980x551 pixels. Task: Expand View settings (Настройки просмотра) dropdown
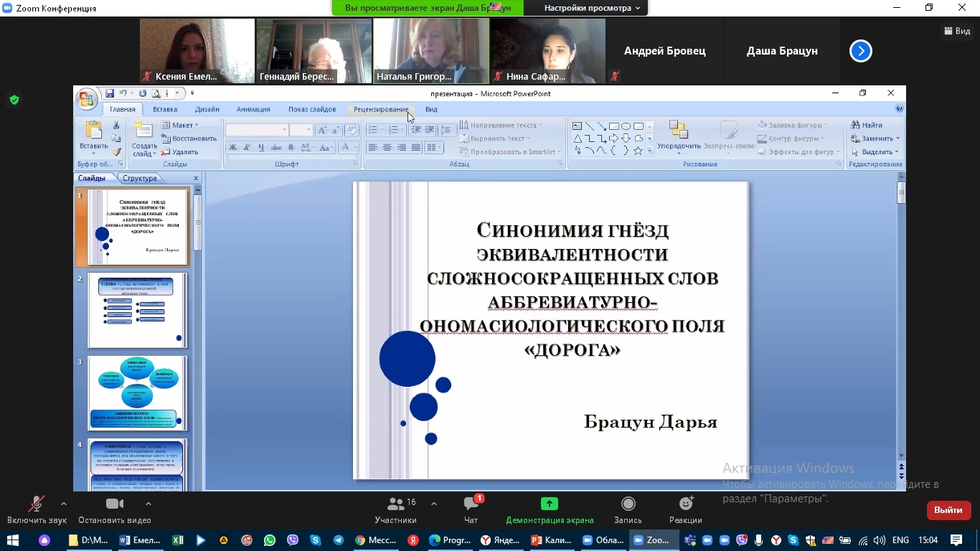pyautogui.click(x=592, y=8)
